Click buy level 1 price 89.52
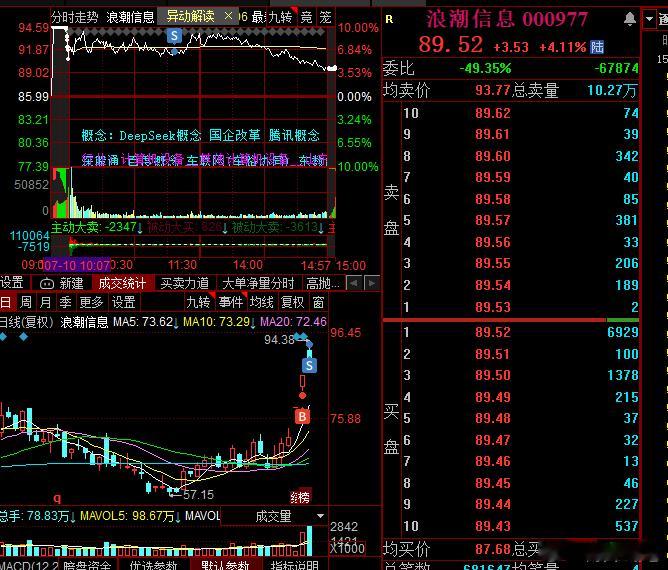This screenshot has height=570, width=668. click(x=493, y=332)
